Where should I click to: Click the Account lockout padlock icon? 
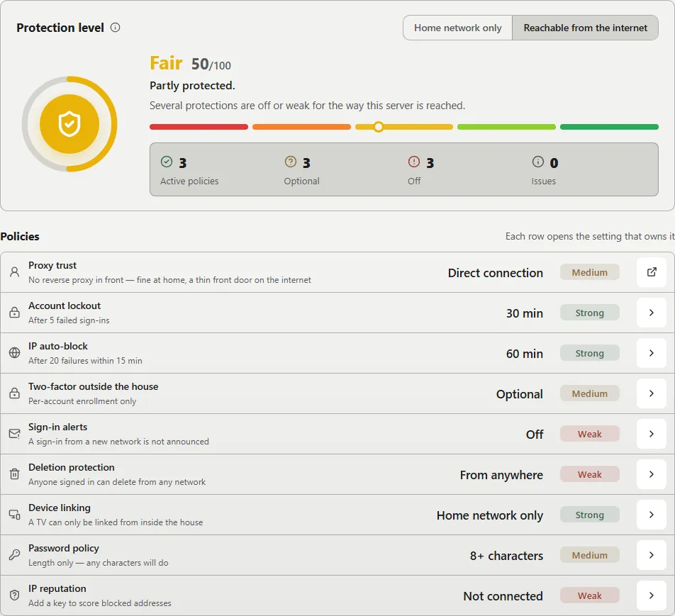pos(15,313)
